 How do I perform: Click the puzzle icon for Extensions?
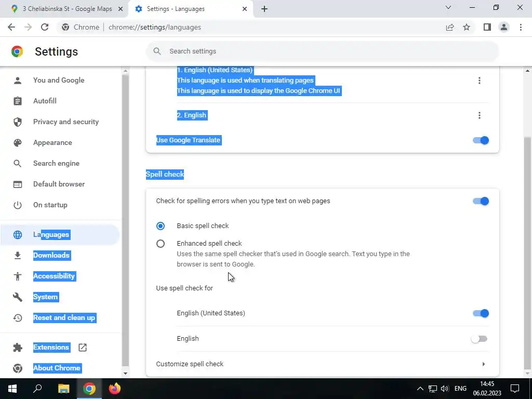[x=17, y=347]
